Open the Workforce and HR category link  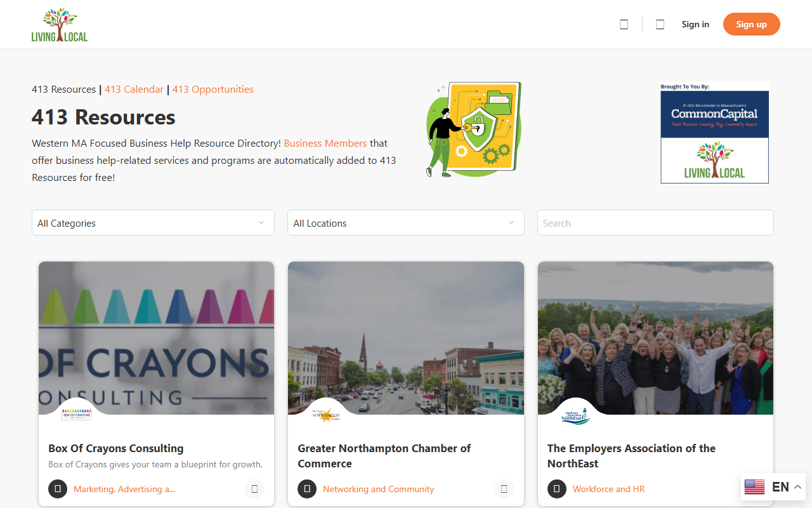point(608,489)
